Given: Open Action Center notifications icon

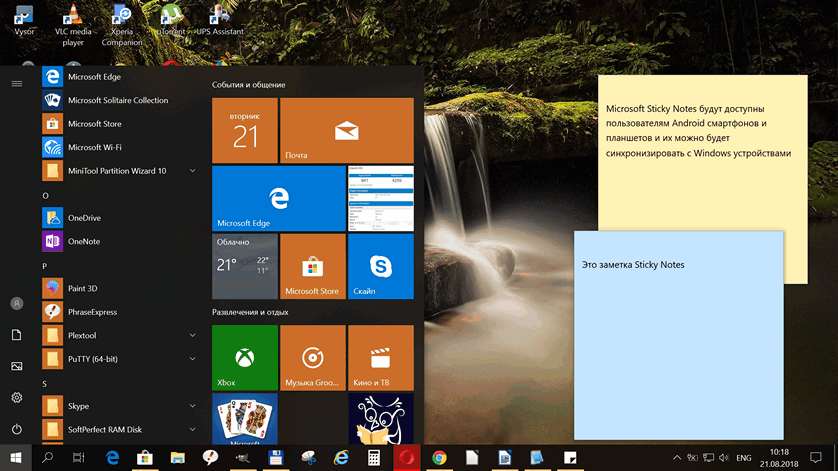Looking at the screenshot, I should click(x=816, y=458).
